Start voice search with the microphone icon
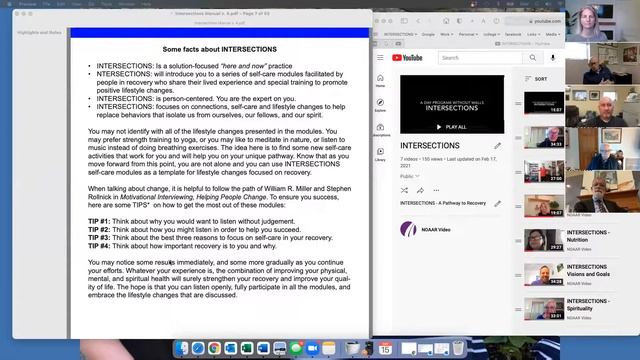 pyautogui.click(x=553, y=58)
